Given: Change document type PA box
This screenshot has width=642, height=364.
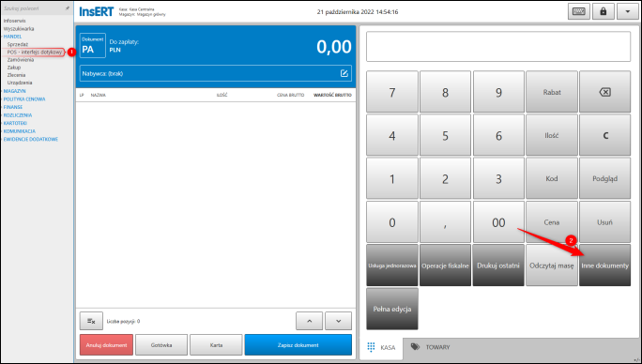Looking at the screenshot, I should click(93, 45).
